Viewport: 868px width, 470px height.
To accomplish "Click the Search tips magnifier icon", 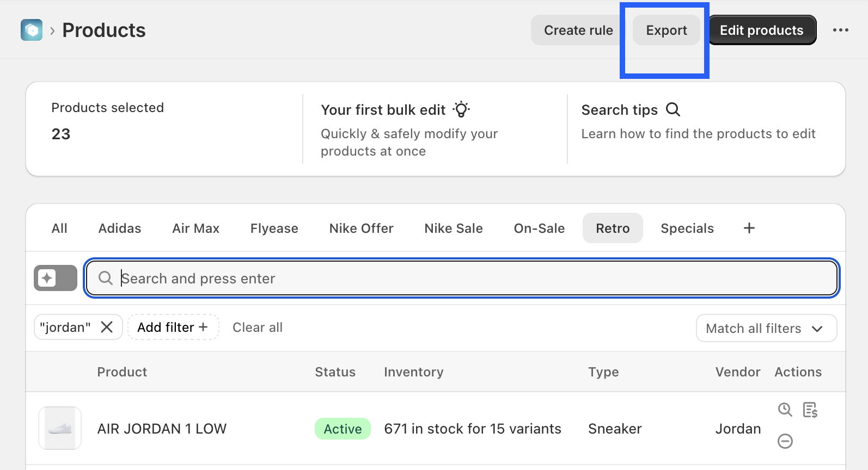I will coord(673,109).
